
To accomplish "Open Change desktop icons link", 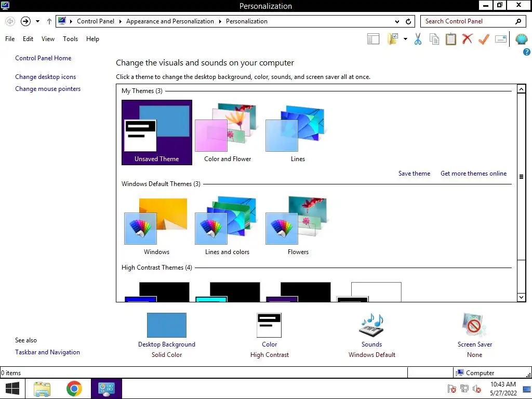I will [46, 77].
